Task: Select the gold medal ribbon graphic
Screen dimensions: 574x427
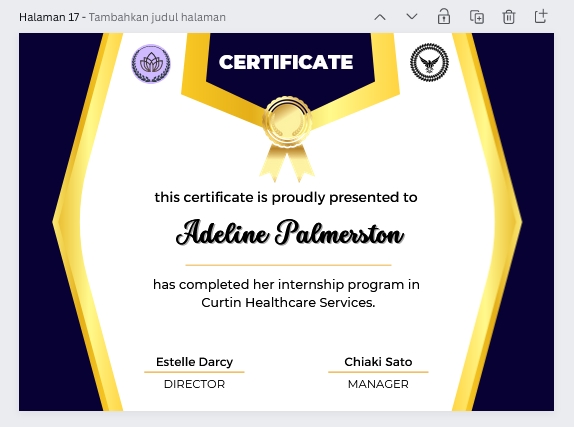Action: point(287,139)
